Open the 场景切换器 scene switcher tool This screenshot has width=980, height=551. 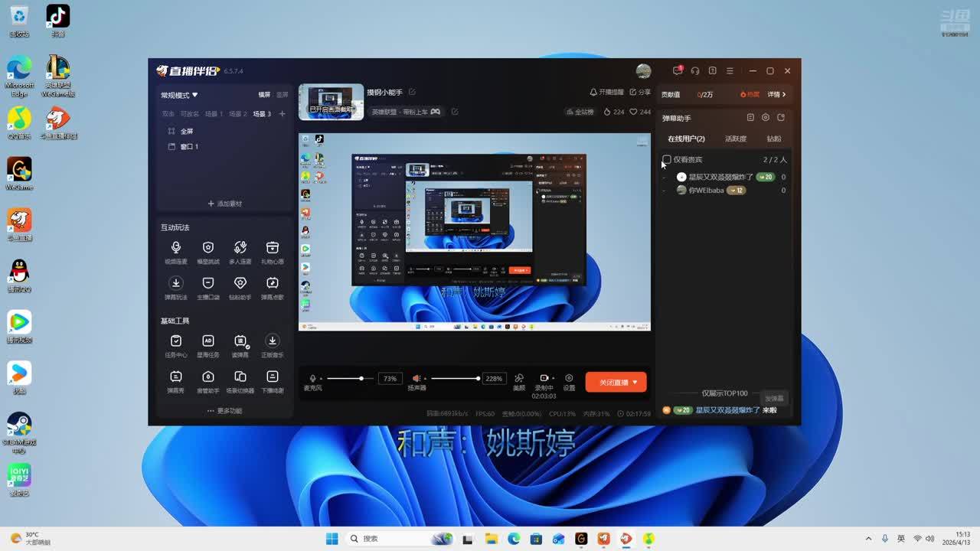coord(240,377)
